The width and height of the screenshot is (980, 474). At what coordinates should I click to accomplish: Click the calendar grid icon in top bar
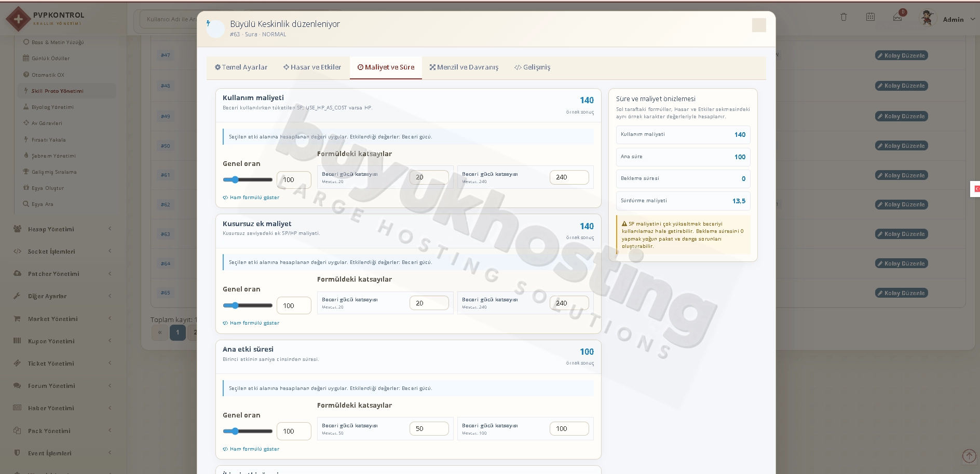pos(870,17)
